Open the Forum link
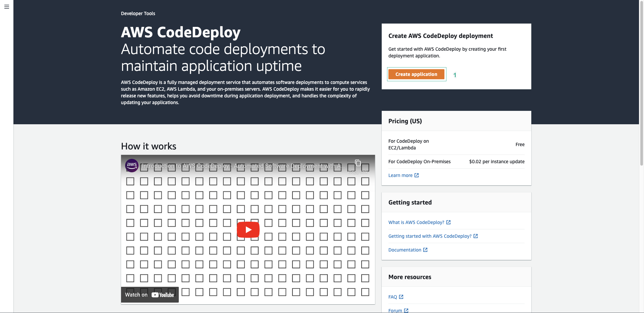This screenshot has width=644, height=313. [x=395, y=310]
